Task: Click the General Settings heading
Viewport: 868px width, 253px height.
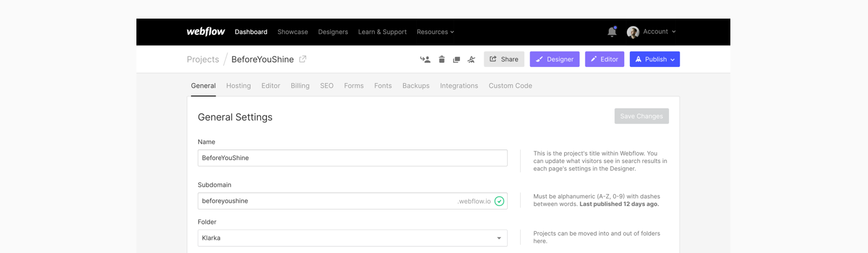Action: [x=235, y=117]
